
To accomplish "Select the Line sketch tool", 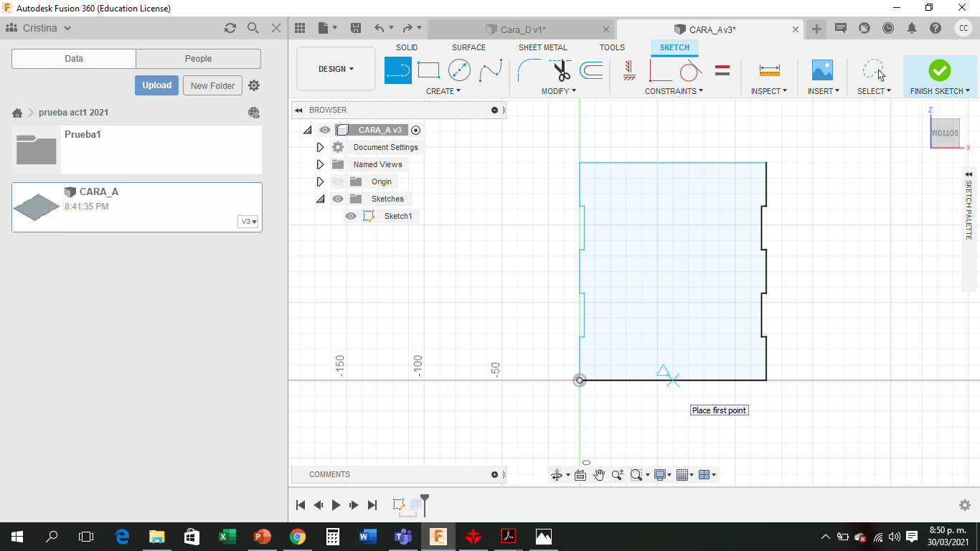I will 398,70.
